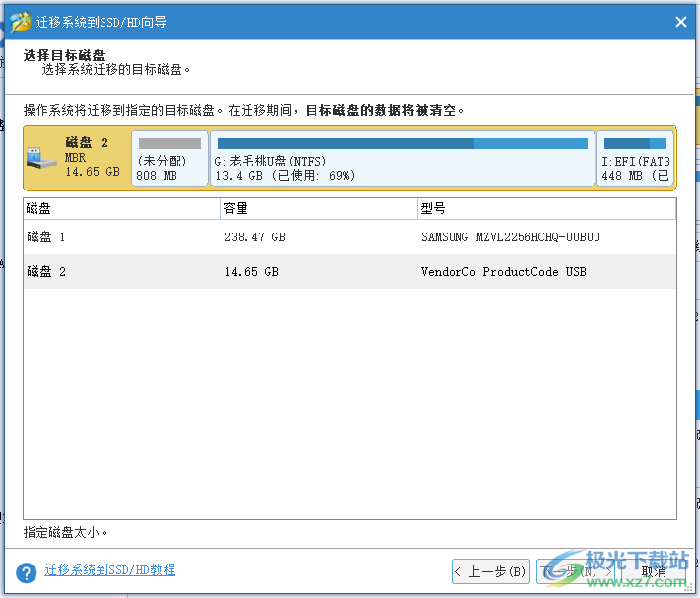700x598 pixels.
Task: Click the 磁盘 2 MBR disk summary label
Action: click(x=93, y=158)
